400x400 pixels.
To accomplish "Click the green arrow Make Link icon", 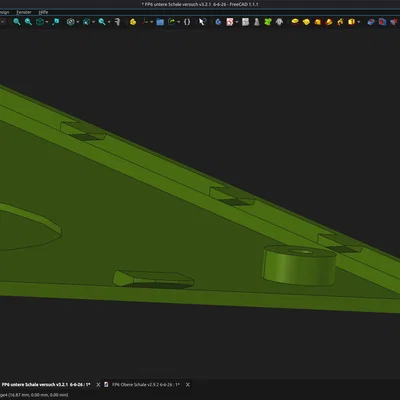I will 172,22.
